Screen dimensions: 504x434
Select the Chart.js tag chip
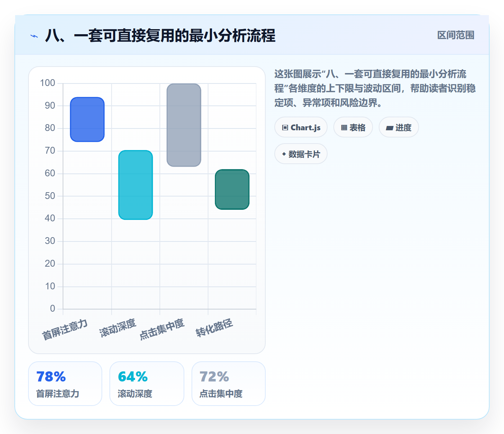pos(301,127)
